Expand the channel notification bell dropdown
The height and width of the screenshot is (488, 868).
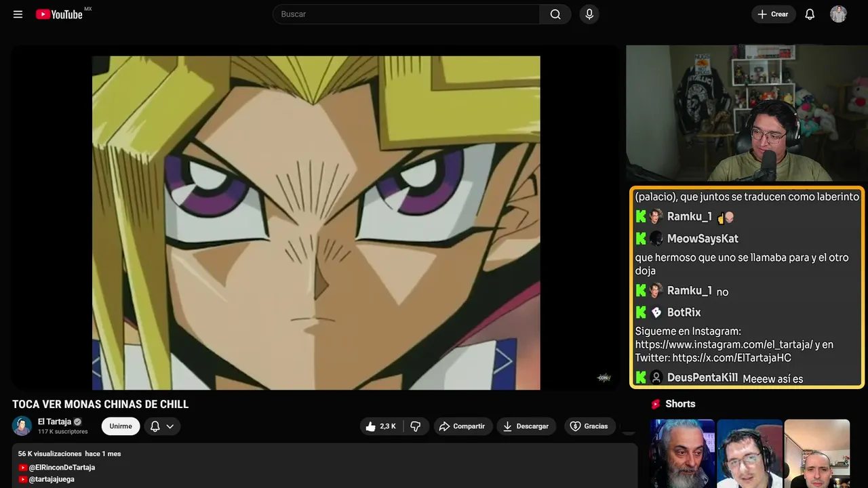(162, 426)
